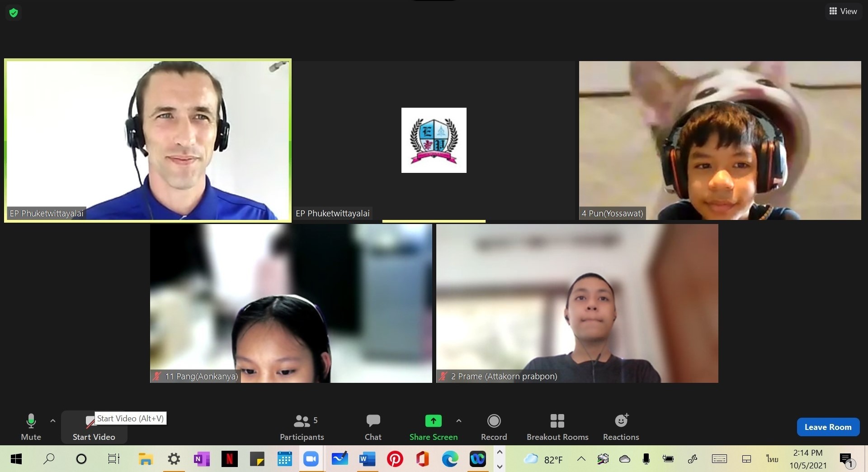Open Windows taskbar search
868x472 pixels.
click(x=49, y=459)
